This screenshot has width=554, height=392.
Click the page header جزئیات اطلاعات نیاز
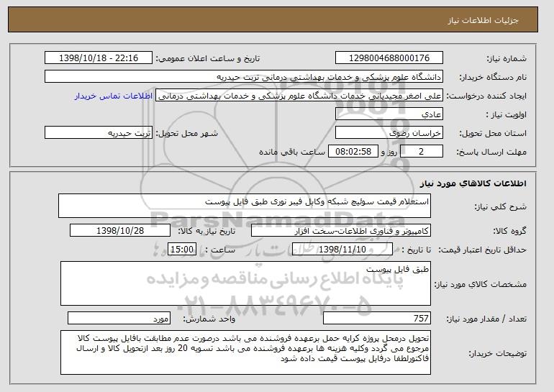483,20
